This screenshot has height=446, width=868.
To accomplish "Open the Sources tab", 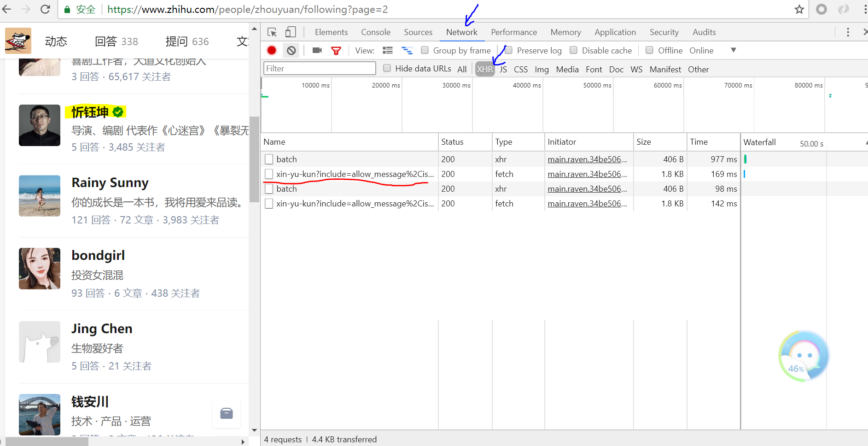I will click(418, 32).
